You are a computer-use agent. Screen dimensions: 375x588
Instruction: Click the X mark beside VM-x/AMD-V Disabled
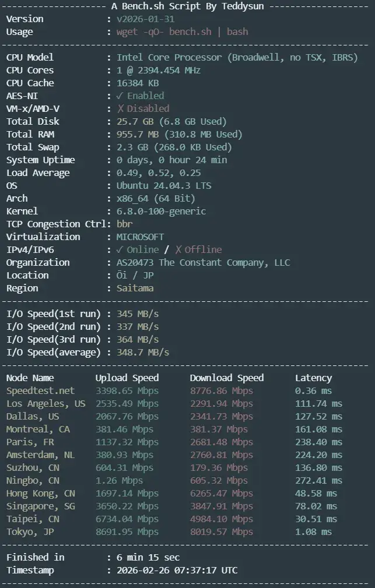pos(120,108)
